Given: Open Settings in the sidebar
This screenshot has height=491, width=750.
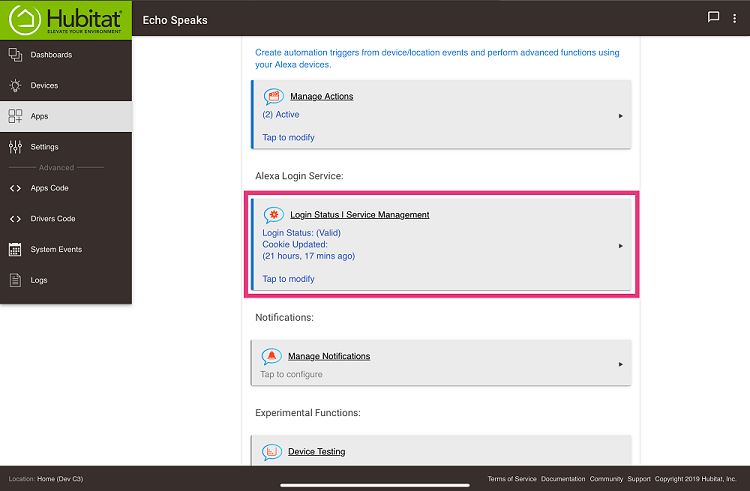Looking at the screenshot, I should pyautogui.click(x=66, y=147).
